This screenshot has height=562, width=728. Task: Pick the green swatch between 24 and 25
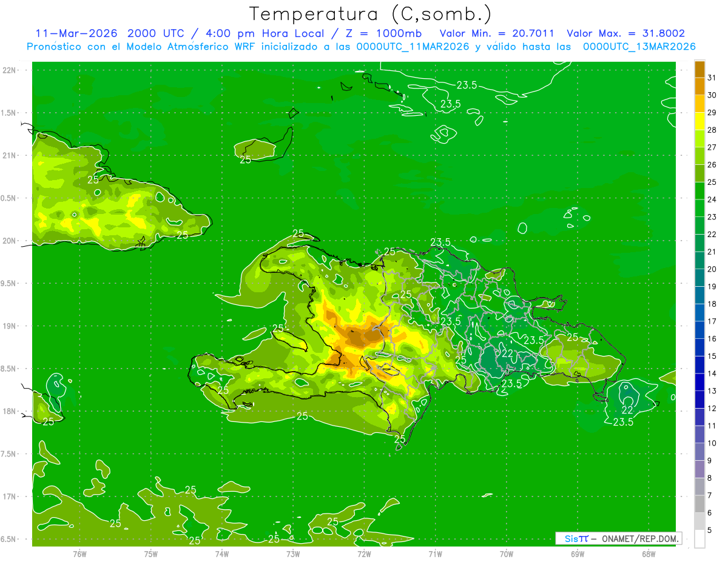coord(699,191)
